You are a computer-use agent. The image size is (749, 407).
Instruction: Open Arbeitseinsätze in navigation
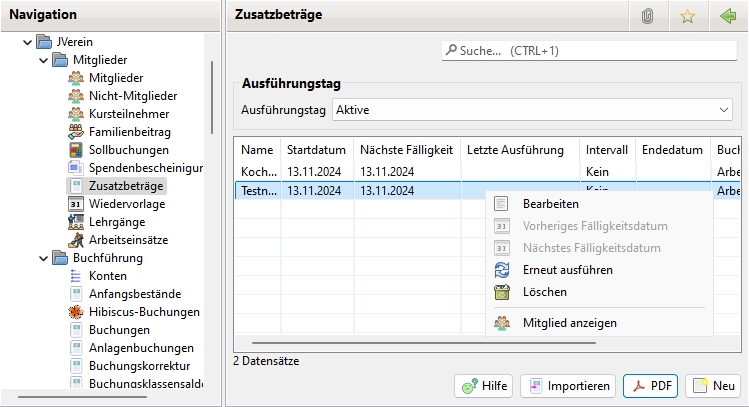(x=128, y=240)
